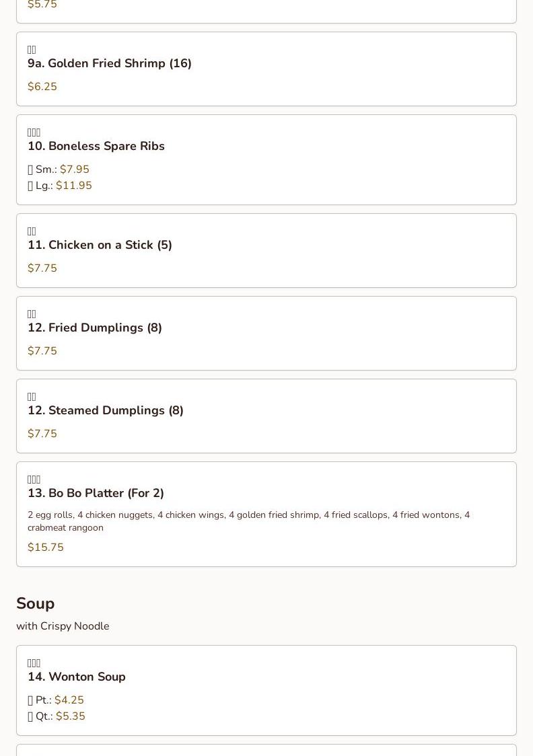Click the Bo Bo Platter ingredients description

pyautogui.click(x=248, y=521)
